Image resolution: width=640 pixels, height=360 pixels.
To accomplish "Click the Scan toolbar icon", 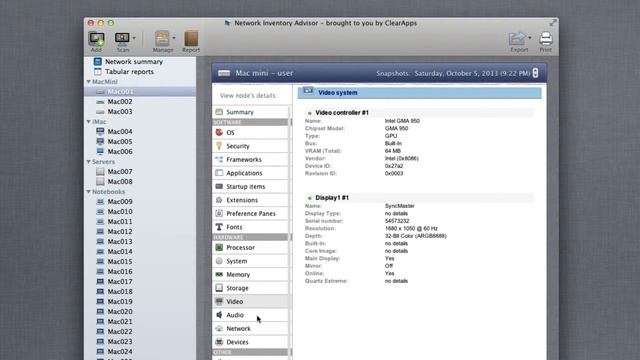I will pos(122,38).
